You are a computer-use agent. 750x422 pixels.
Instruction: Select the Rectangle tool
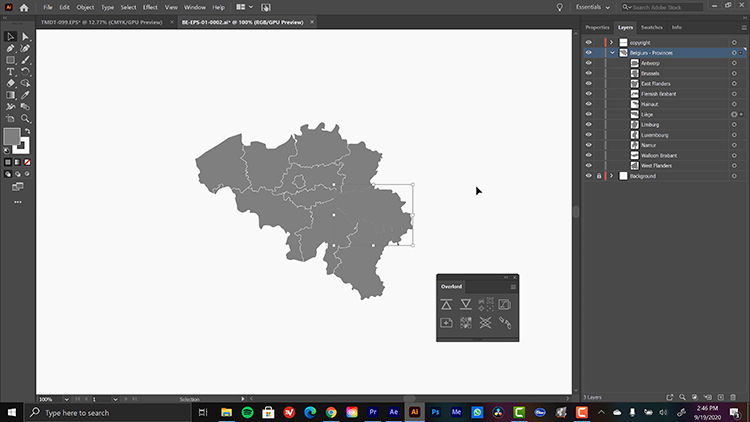click(11, 60)
